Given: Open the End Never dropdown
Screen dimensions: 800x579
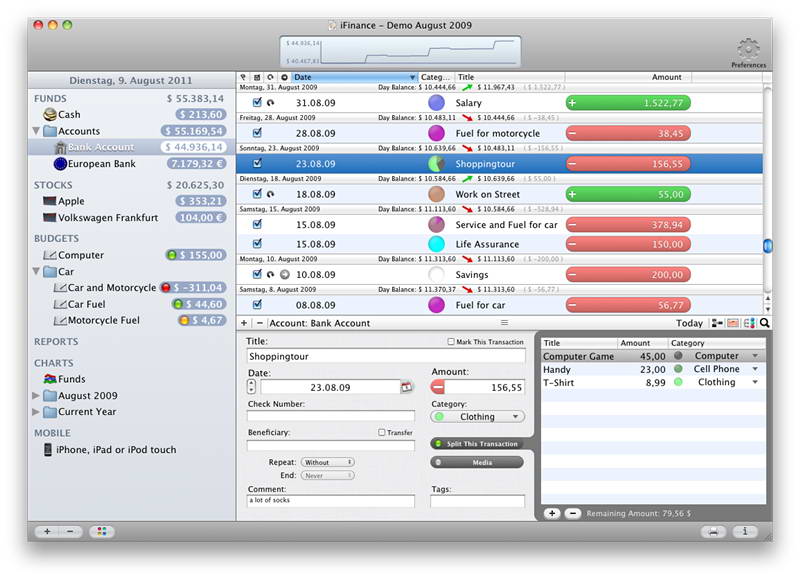Looking at the screenshot, I should point(327,475).
